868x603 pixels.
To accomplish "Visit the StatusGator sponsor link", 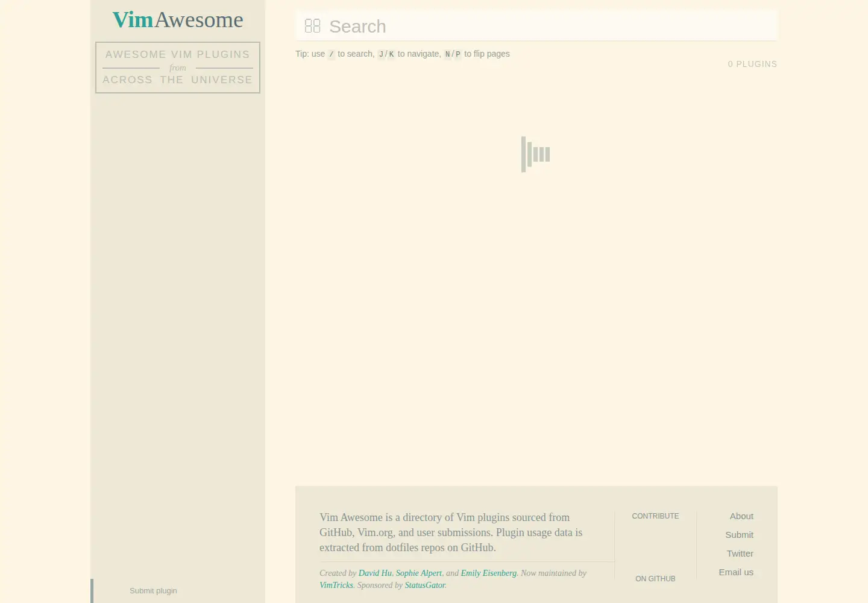I will click(425, 586).
